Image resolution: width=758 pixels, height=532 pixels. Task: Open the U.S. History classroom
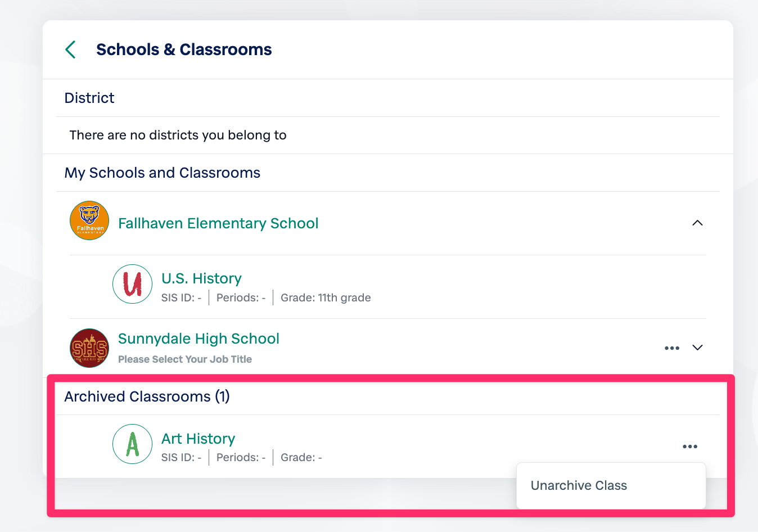(201, 278)
